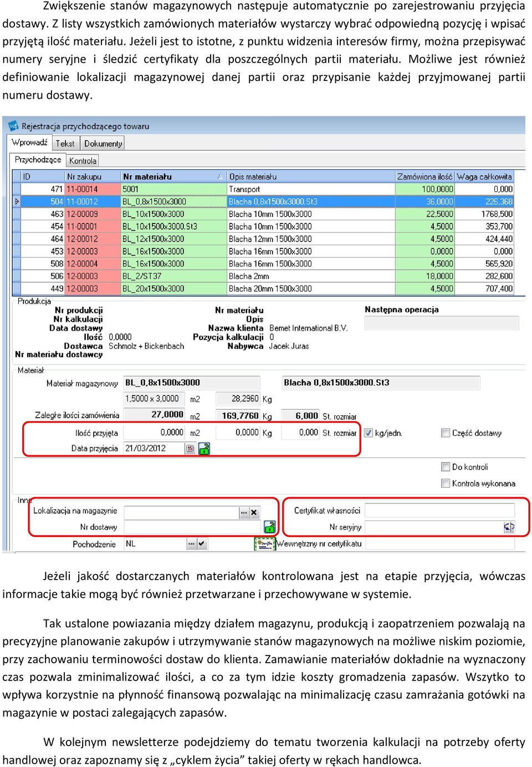Click the Certyfikat własności input field
This screenshot has width=532, height=767.
coord(439,510)
